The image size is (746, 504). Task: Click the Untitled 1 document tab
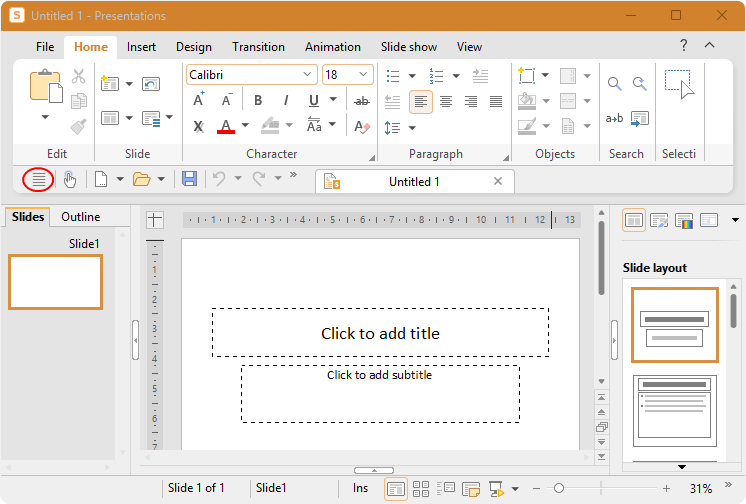coord(414,182)
